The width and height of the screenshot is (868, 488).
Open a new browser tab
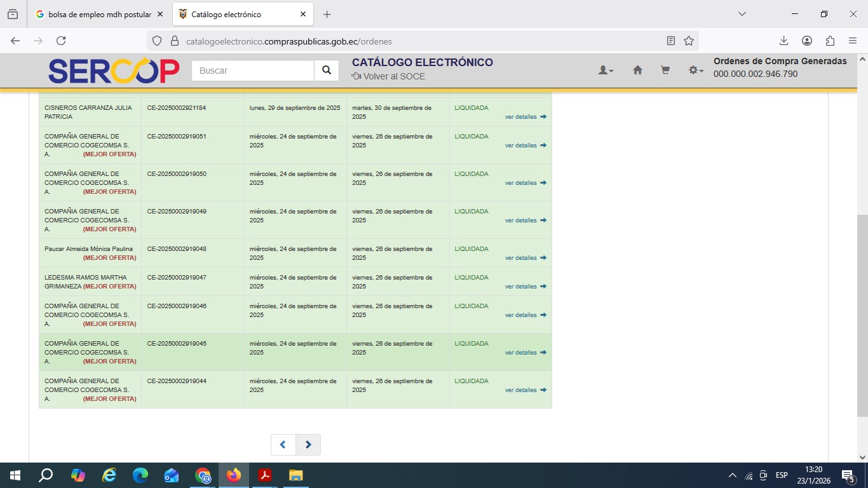click(x=327, y=14)
